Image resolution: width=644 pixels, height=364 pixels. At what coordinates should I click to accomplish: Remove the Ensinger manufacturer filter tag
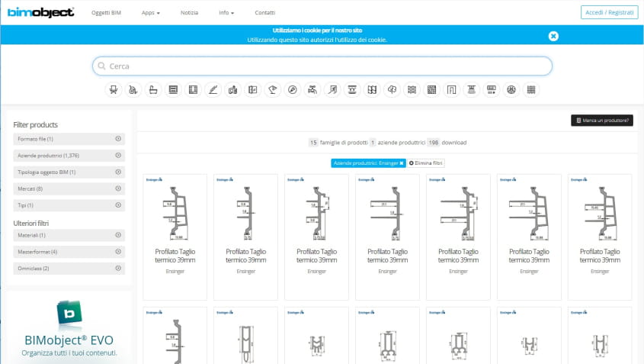pyautogui.click(x=402, y=163)
